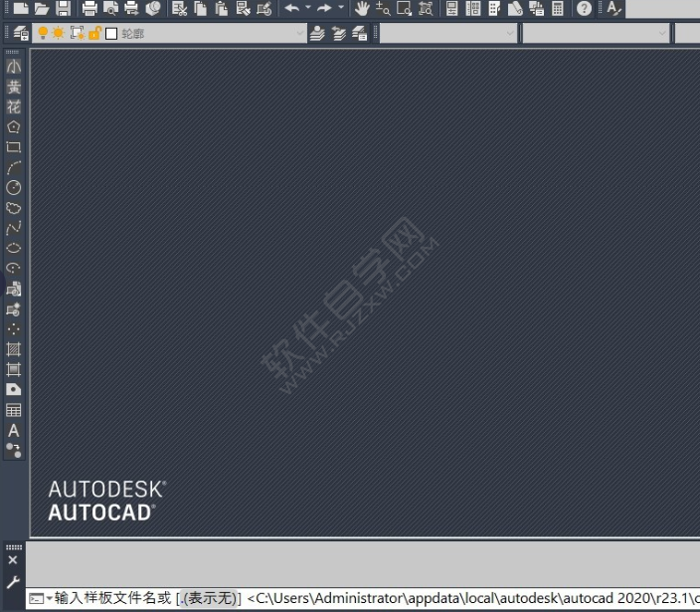Toggle layer lock padlock icon
The image size is (700, 612).
[x=94, y=33]
